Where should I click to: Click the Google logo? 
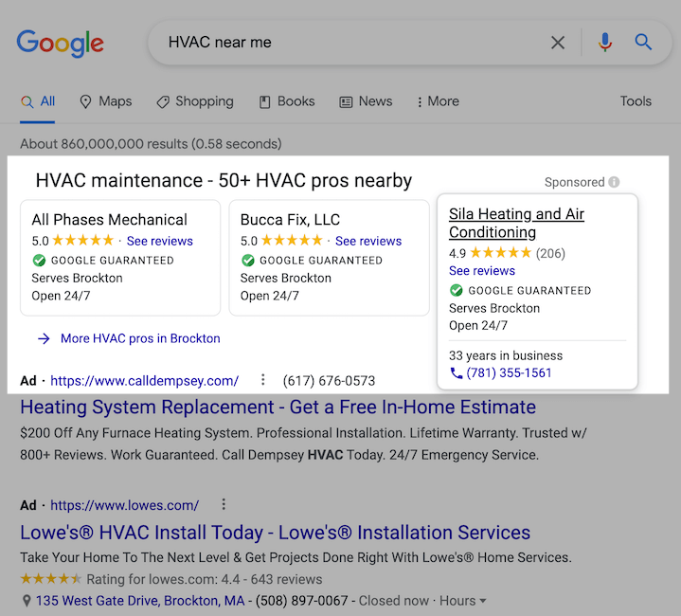point(60,43)
